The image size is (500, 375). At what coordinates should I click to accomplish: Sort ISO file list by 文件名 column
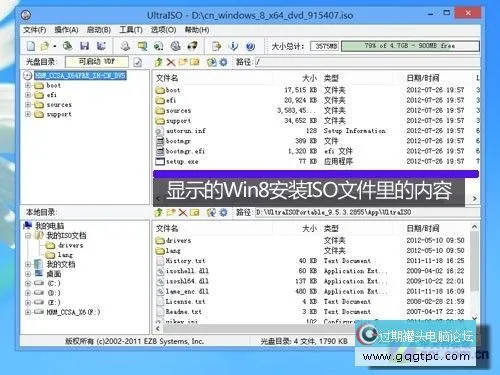pyautogui.click(x=167, y=78)
